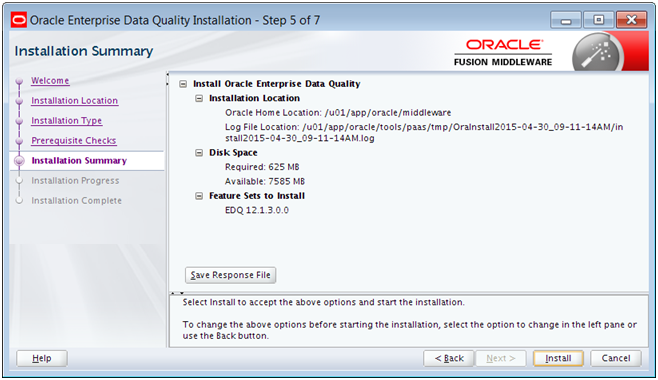Click the Install Oracle Enterprise Data Quality heading
The height and width of the screenshot is (380, 658).
pyautogui.click(x=277, y=84)
